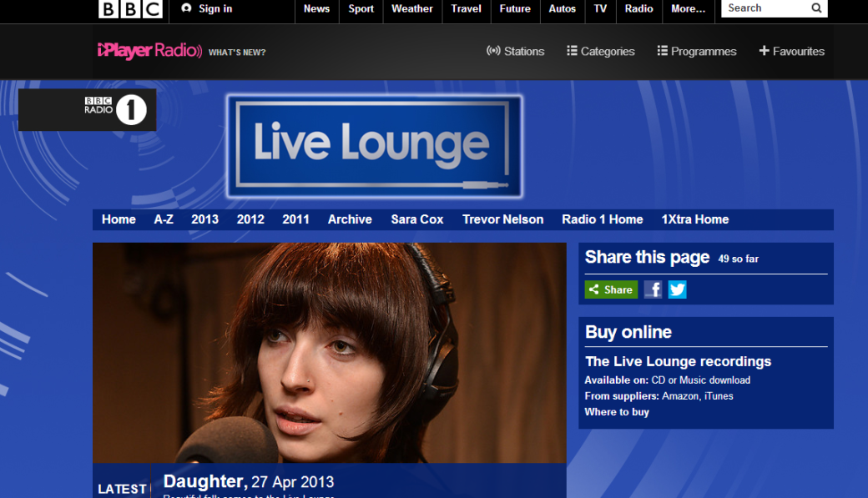Viewport: 868px width, 498px height.
Task: Click the green Share button
Action: click(611, 289)
